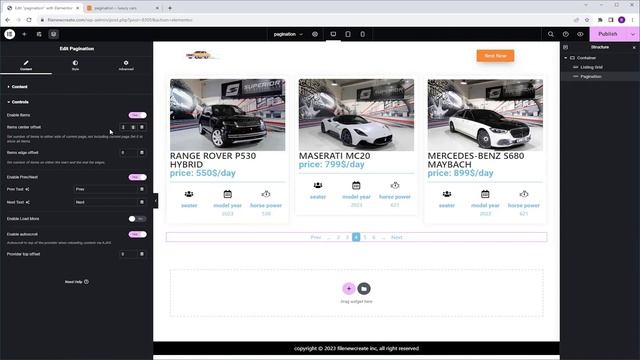Preview changes with the eye icon
Image resolution: width=640 pixels, height=360 pixels.
(x=580, y=34)
